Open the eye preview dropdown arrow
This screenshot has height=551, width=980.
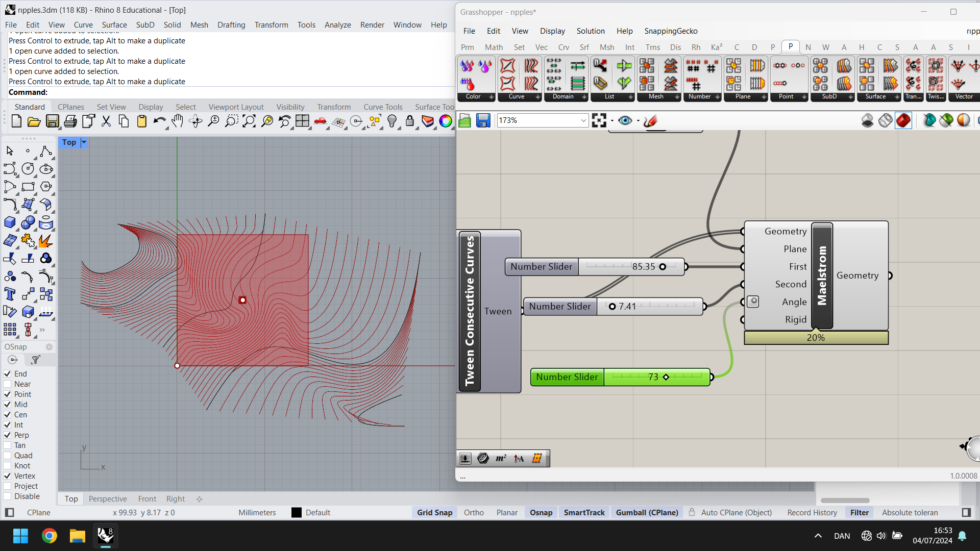coord(638,121)
